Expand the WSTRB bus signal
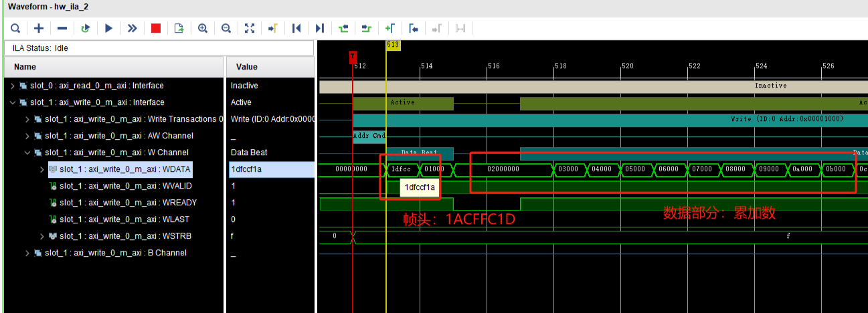This screenshot has height=313, width=868. click(x=41, y=236)
